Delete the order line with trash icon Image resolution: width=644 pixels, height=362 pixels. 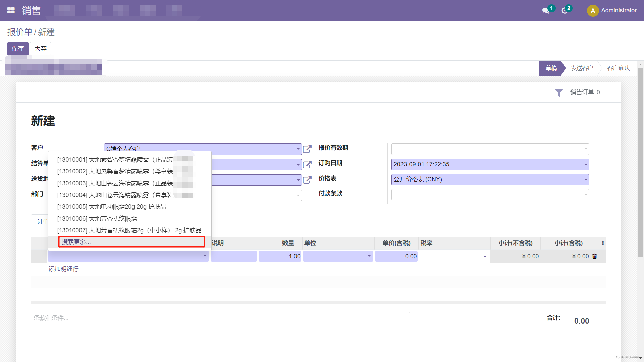(594, 256)
